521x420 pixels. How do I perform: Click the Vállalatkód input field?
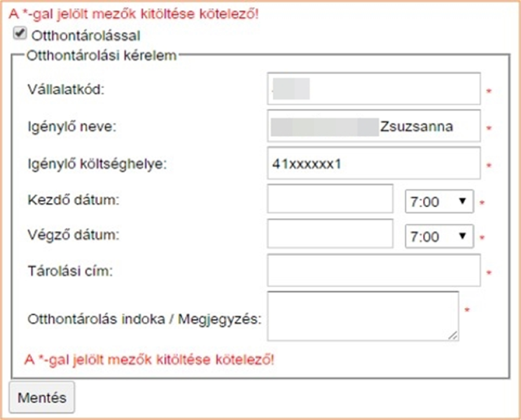pos(374,89)
